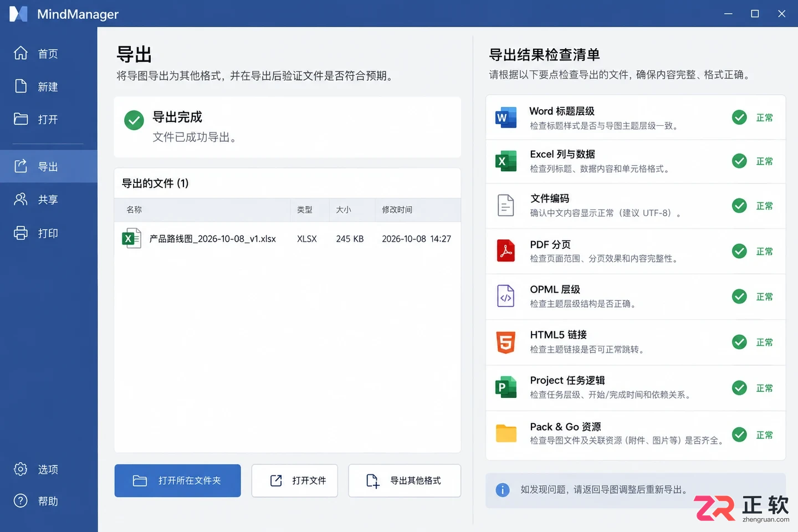Screen dimensions: 798x532
Task: Click the Word 标题层级 checklist title
Action: coord(562,111)
